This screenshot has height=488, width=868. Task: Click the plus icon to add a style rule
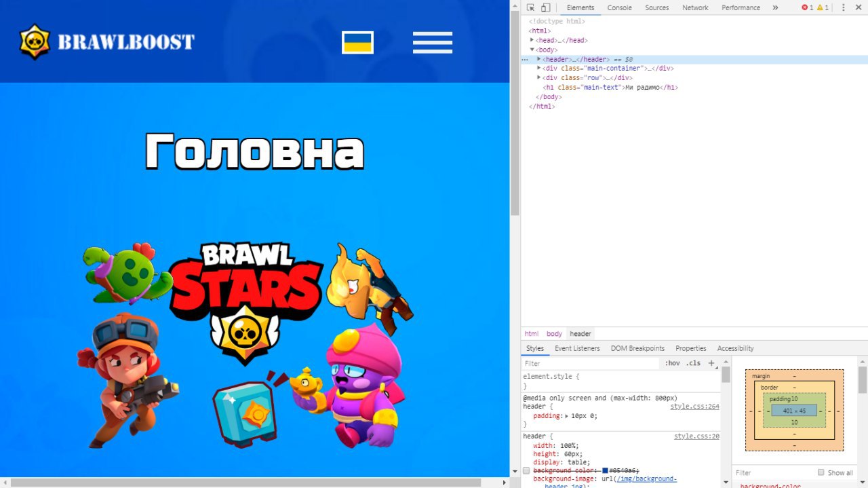tap(711, 363)
